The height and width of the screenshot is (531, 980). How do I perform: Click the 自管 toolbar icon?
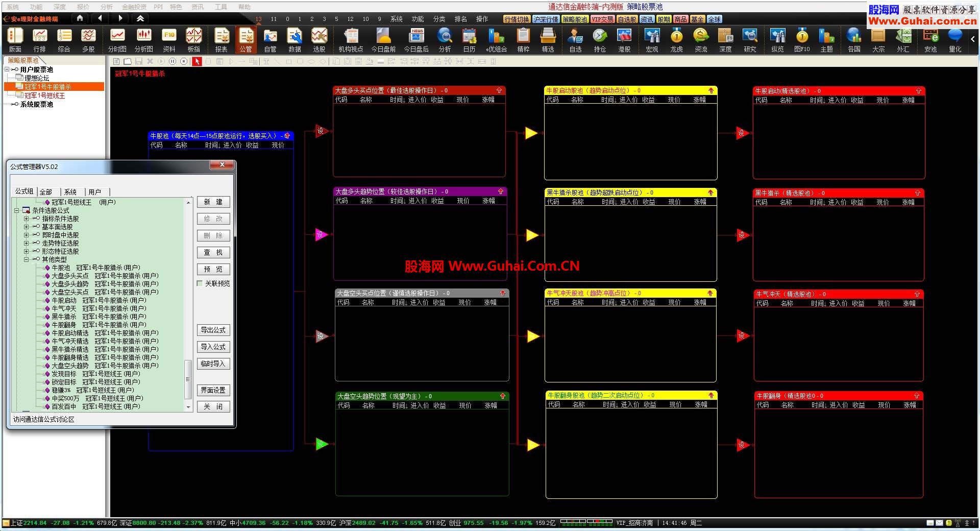(270, 40)
